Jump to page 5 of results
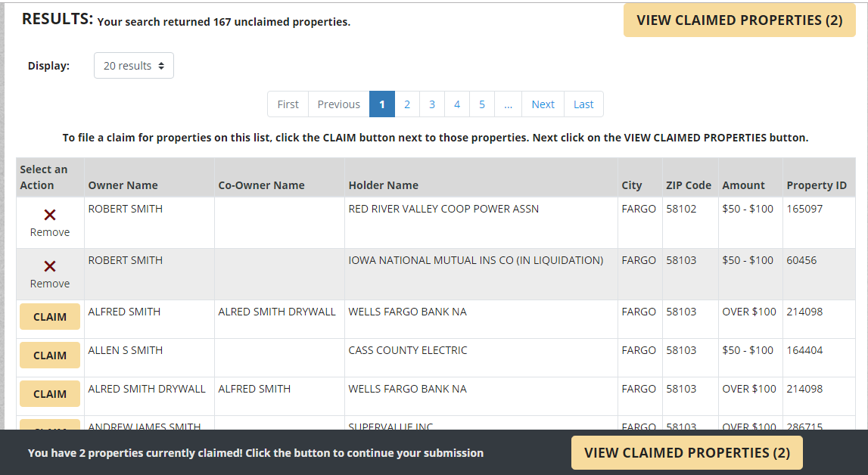Screen dimensions: 868x475 click(482, 104)
